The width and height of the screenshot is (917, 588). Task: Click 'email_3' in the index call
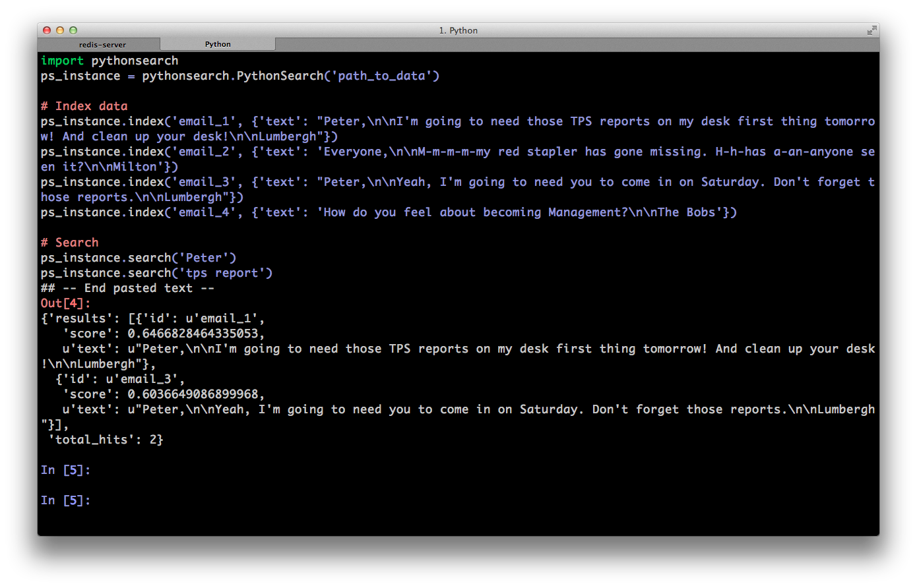point(204,182)
